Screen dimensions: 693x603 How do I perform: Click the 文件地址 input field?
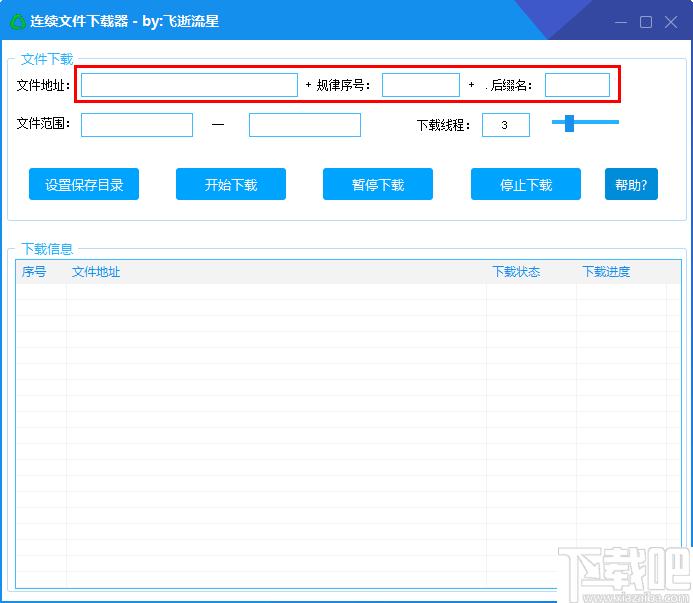click(x=189, y=85)
